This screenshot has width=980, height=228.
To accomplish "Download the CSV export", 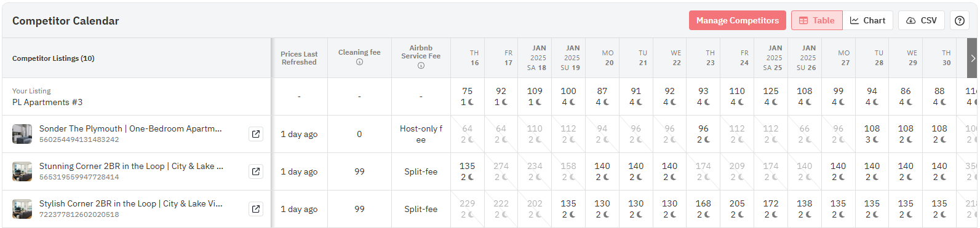I will click(922, 20).
